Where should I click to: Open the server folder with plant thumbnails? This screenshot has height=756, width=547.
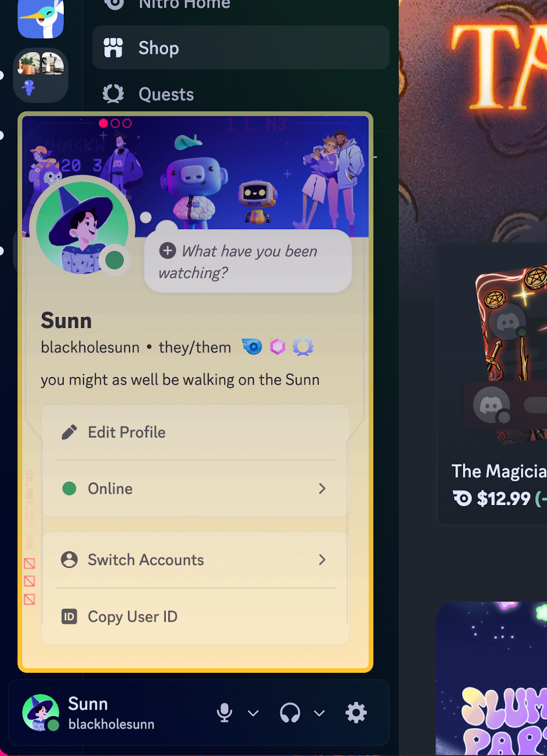(41, 75)
